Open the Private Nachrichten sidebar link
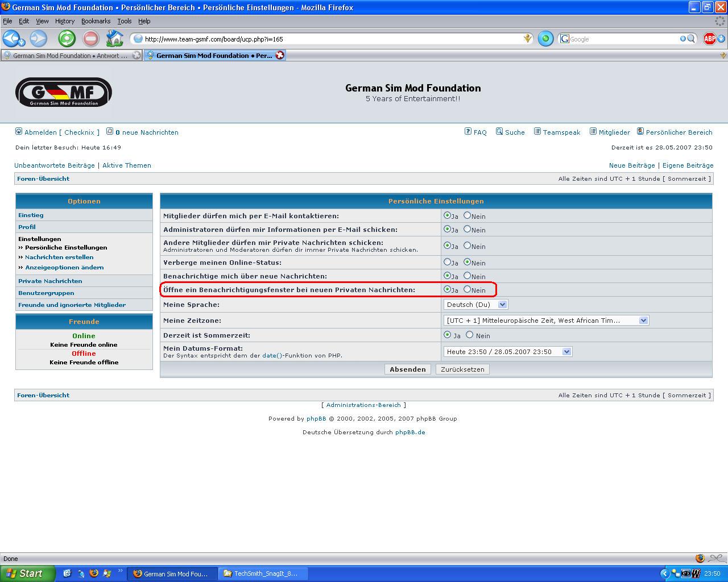 pos(50,281)
